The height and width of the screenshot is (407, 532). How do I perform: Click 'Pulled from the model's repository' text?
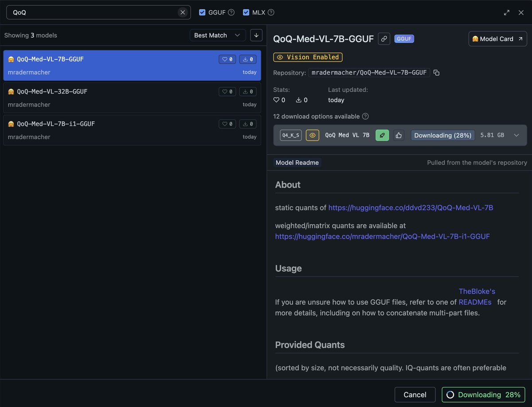[477, 163]
